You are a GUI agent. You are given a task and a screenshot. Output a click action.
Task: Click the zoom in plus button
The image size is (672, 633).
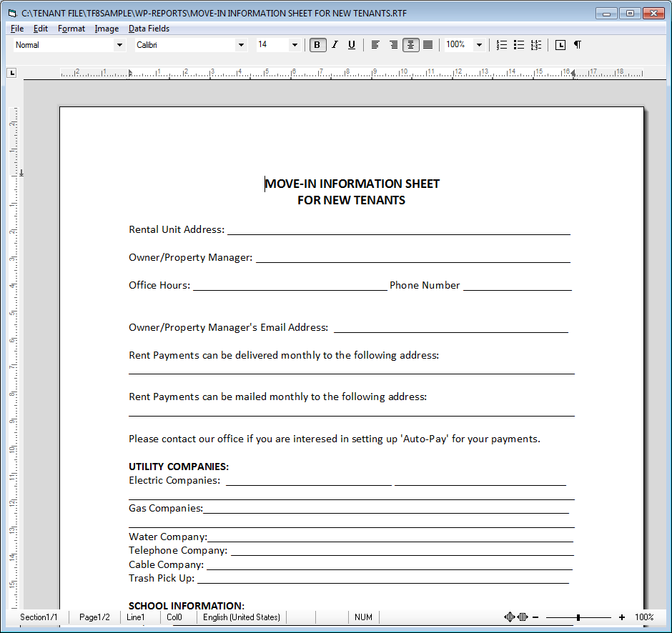622,617
